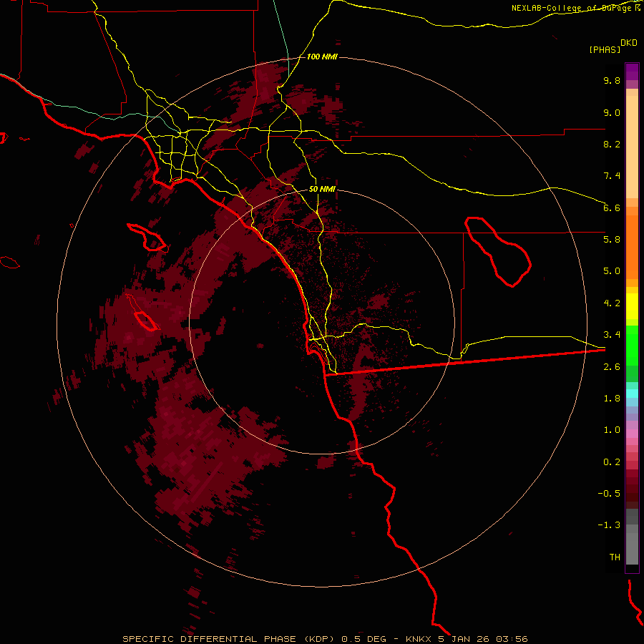Image resolution: width=644 pixels, height=644 pixels.
Task: Select the 8.2 scale label
Action: (x=612, y=144)
